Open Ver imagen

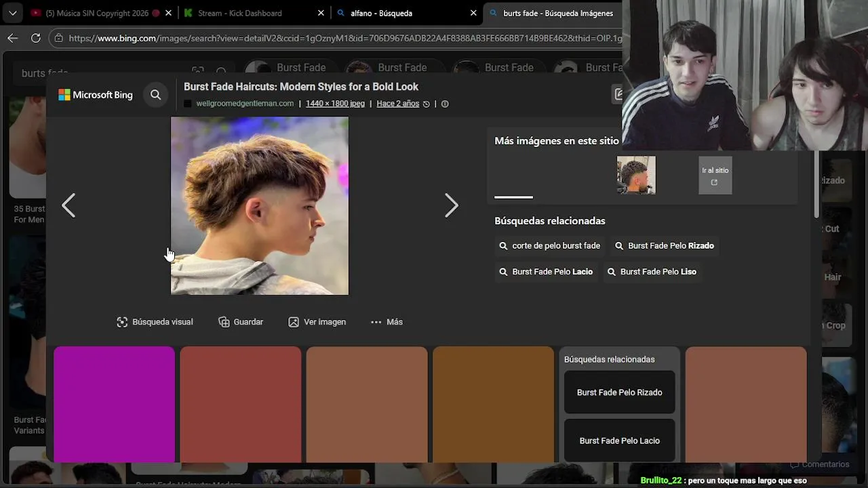click(x=317, y=322)
